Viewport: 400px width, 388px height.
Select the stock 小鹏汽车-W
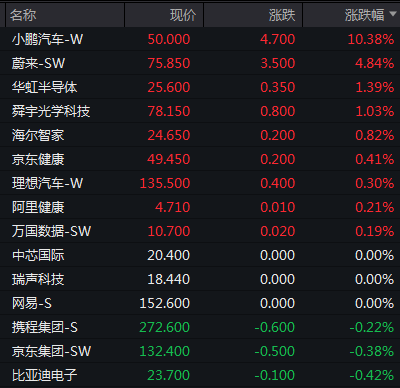coord(47,39)
